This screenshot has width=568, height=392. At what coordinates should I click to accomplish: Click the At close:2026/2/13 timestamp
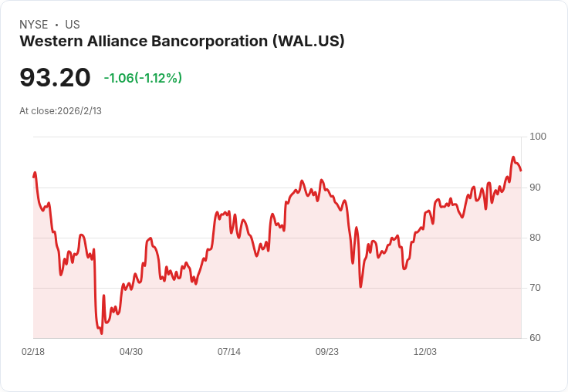click(60, 111)
